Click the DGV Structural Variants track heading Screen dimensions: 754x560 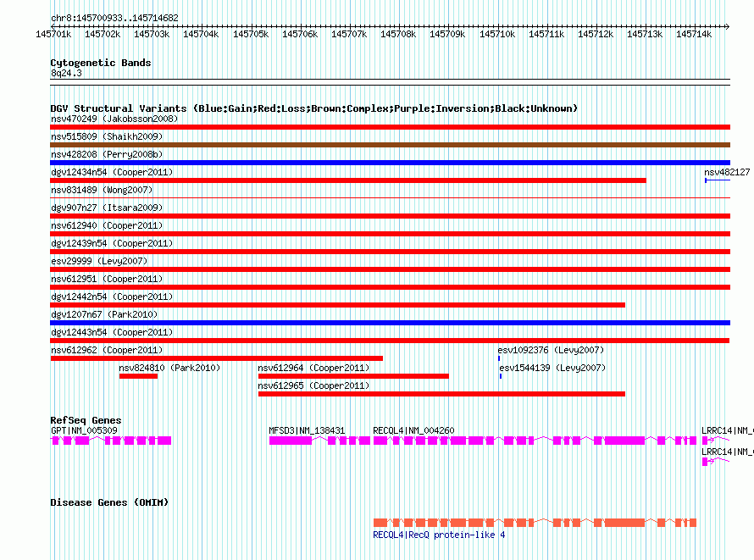click(x=313, y=108)
